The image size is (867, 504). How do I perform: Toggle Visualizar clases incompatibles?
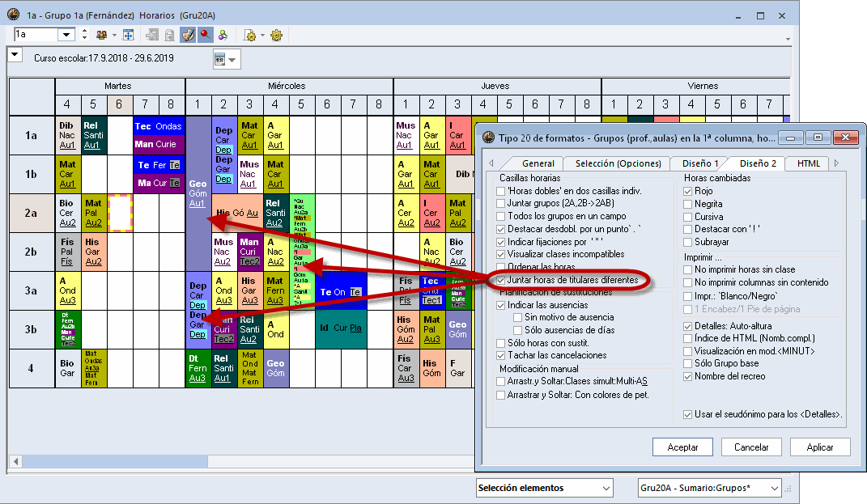point(501,255)
